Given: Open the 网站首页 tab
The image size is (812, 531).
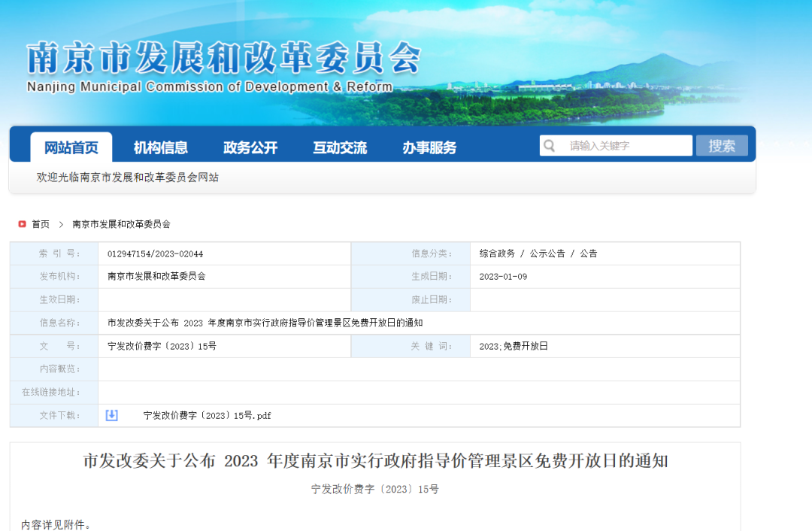Looking at the screenshot, I should (71, 147).
